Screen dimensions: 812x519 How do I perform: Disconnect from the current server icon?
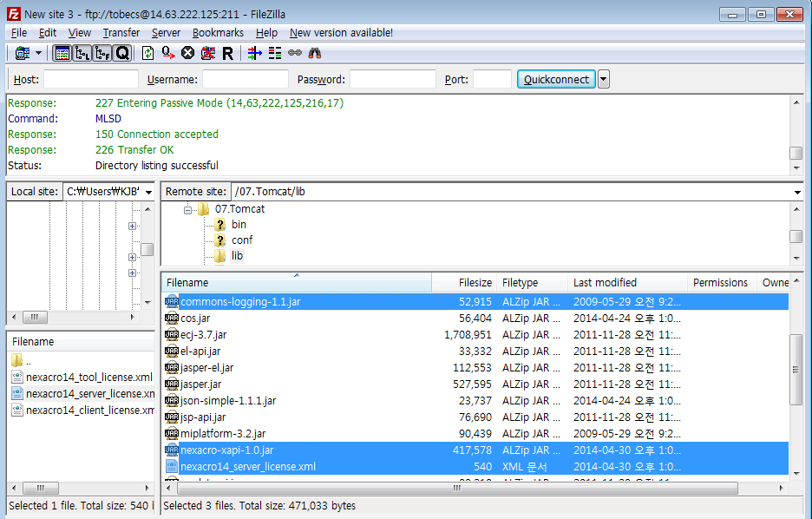207,53
